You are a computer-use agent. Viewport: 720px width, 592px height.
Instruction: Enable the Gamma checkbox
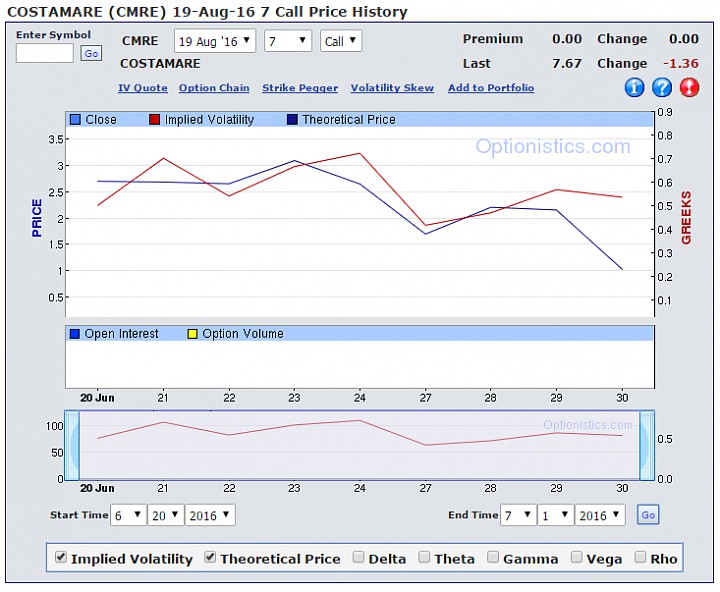(x=493, y=557)
